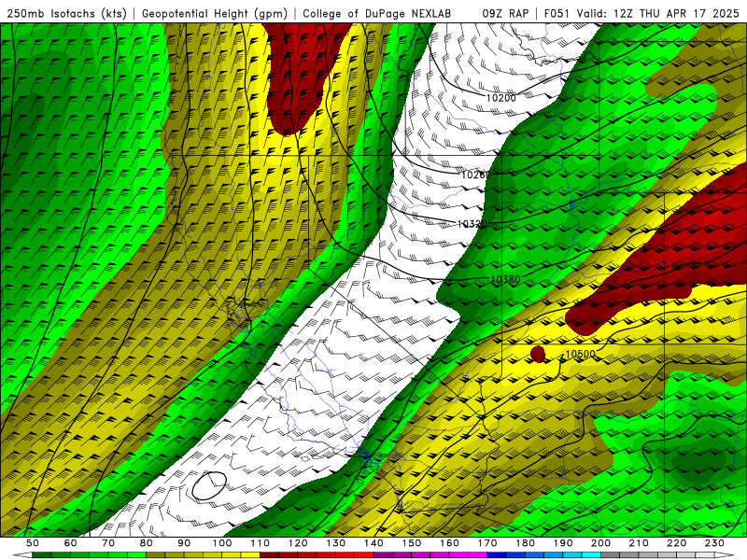This screenshot has width=747, height=560.
Task: Click the 60 value on the color scale
Action: click(x=70, y=543)
